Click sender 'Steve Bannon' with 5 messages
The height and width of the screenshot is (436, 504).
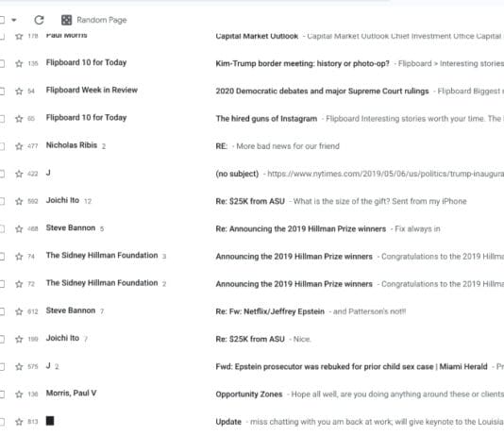click(x=71, y=227)
